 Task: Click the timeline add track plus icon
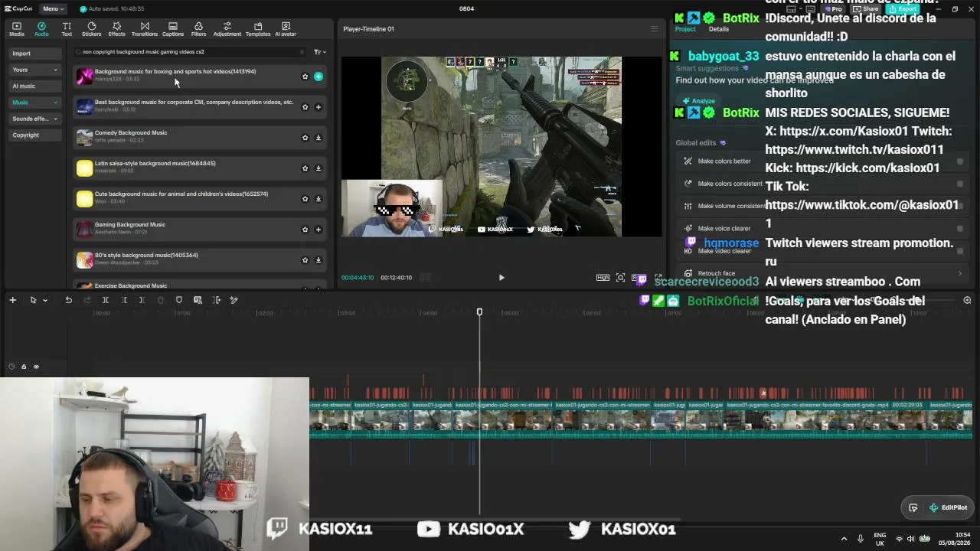(12, 300)
